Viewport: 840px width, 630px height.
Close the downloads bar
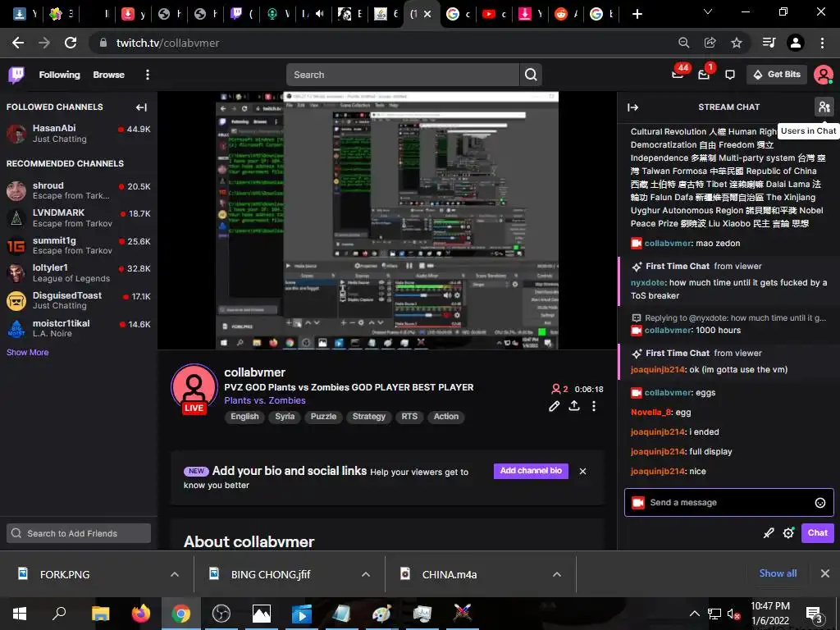point(825,573)
